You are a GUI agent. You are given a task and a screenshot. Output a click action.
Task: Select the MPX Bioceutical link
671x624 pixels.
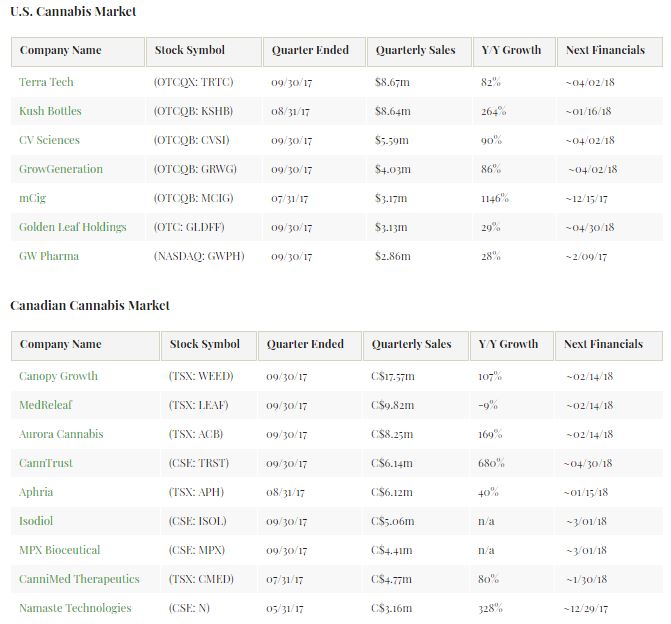click(x=59, y=550)
